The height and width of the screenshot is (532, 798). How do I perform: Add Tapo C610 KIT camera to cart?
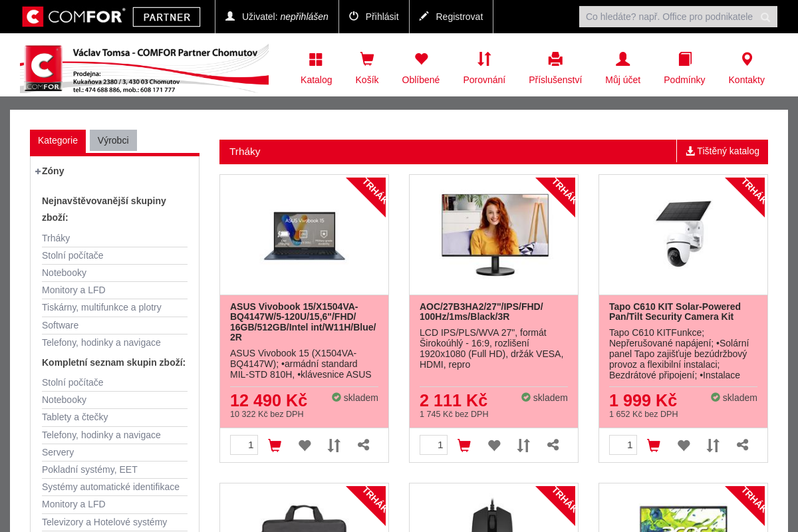[654, 445]
